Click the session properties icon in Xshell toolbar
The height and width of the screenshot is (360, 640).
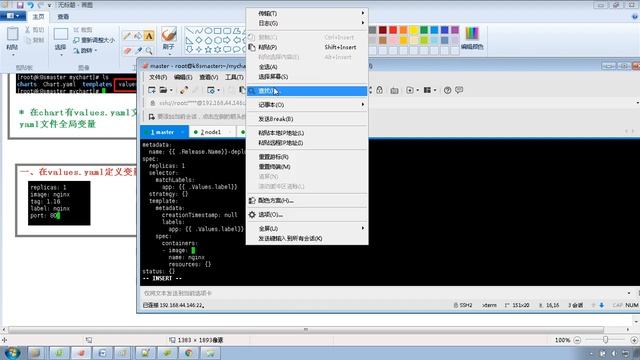[211, 90]
